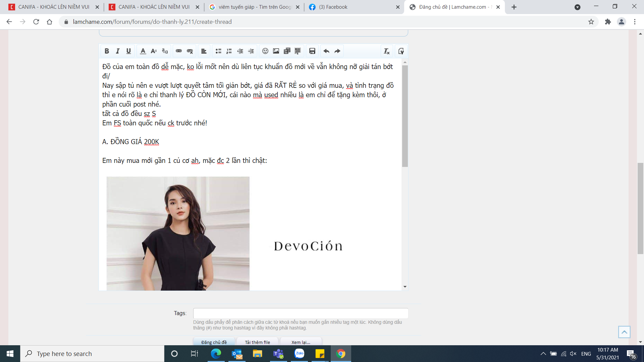
Task: Insert an unordered bullet list
Action: [218, 51]
